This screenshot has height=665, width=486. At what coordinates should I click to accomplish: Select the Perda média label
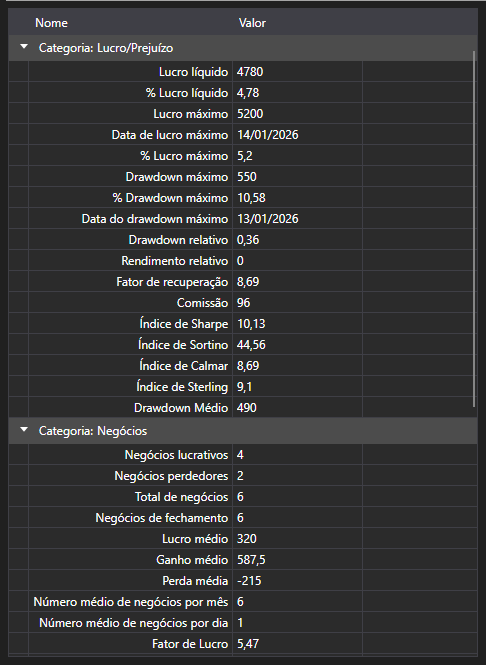tap(195, 581)
